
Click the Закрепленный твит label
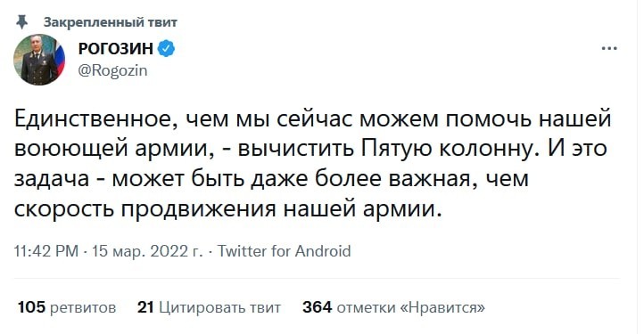(x=110, y=22)
